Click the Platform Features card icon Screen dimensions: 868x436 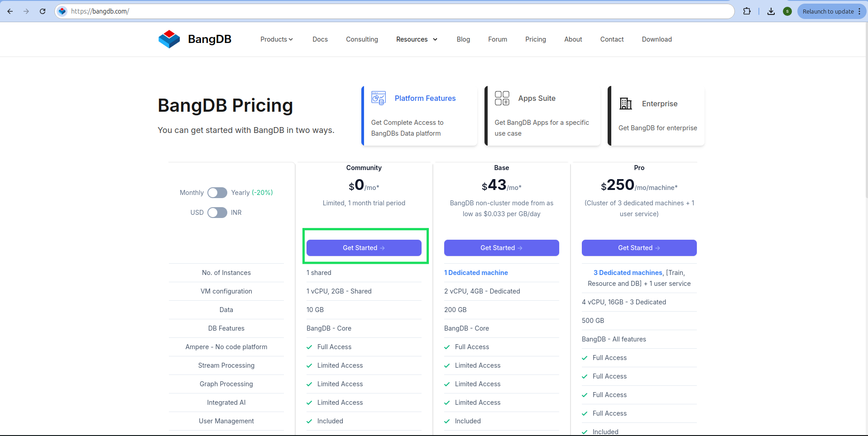pos(379,98)
